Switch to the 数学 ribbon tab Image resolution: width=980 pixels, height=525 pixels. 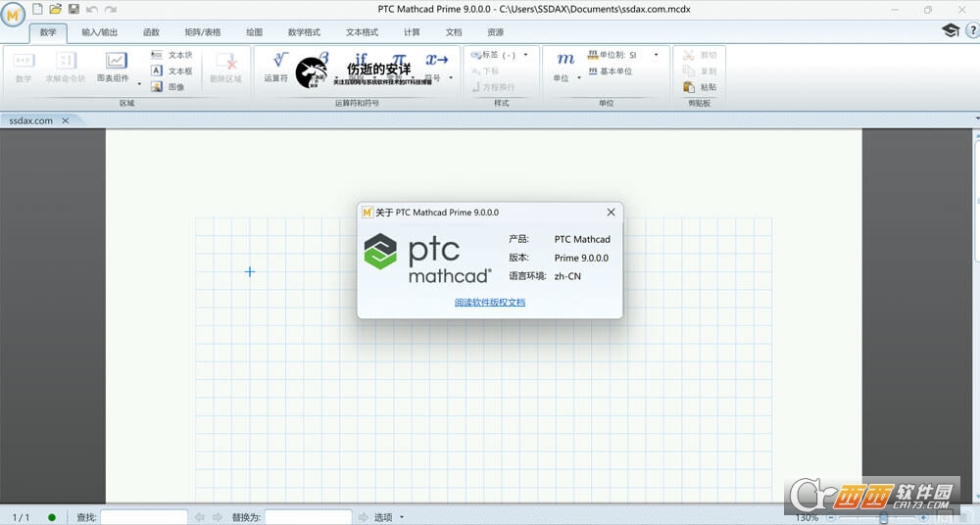click(48, 32)
